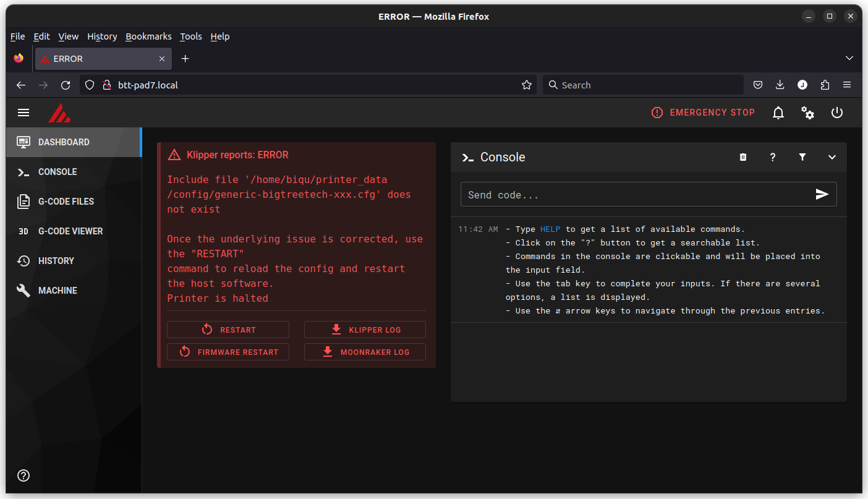
Task: Open console command help question mark
Action: pos(773,157)
